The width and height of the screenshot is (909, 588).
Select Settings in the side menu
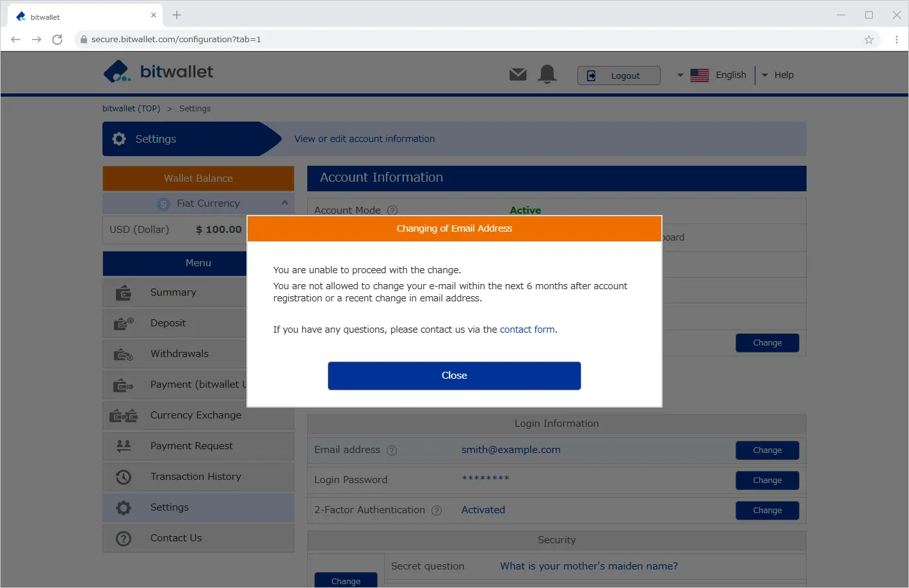pos(198,508)
